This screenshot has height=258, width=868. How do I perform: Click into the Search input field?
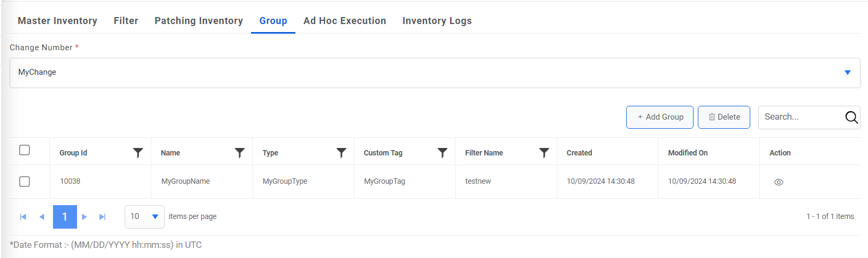800,117
